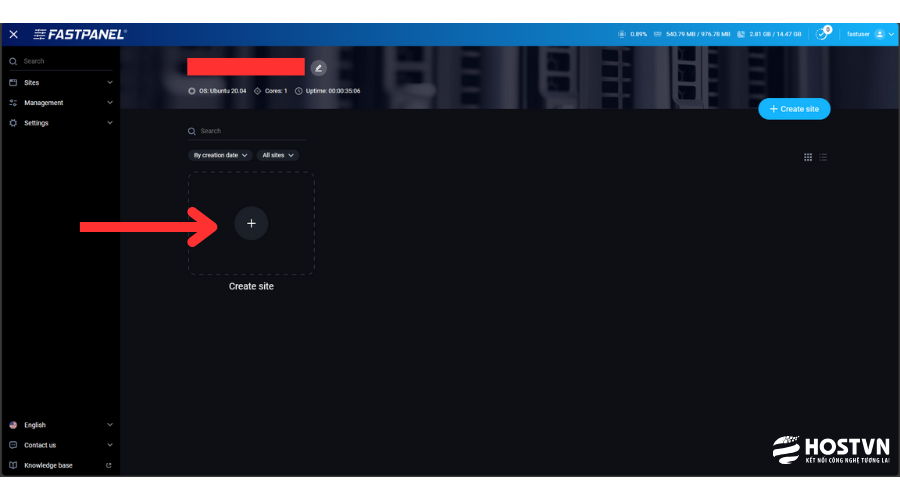Click the Management sliders icon
Image resolution: width=900 pixels, height=500 pixels.
coord(13,103)
